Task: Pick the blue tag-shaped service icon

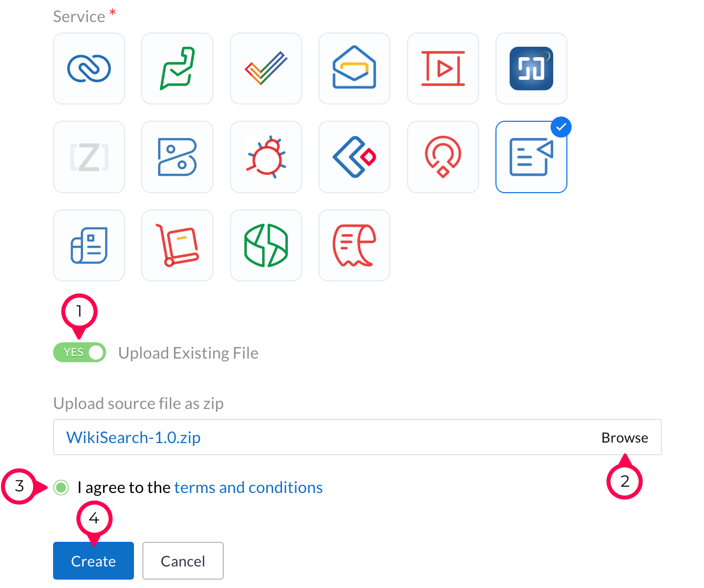Action: pos(177,157)
